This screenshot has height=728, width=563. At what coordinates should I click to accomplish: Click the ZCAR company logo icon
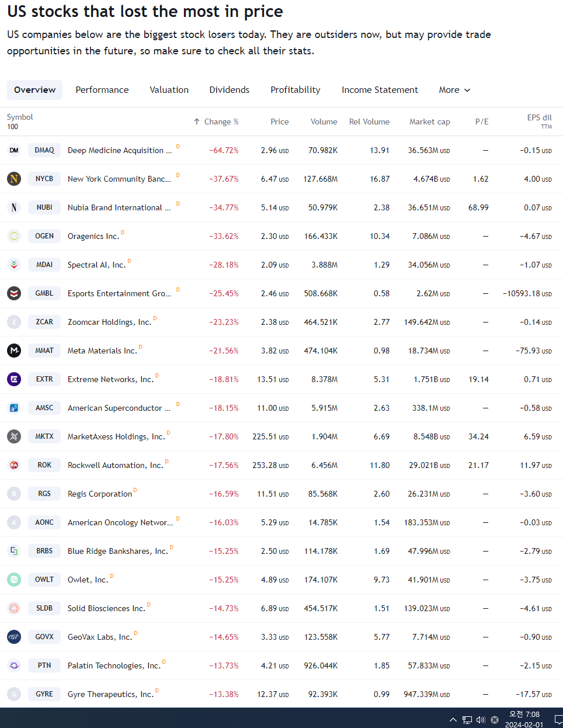[x=14, y=322]
